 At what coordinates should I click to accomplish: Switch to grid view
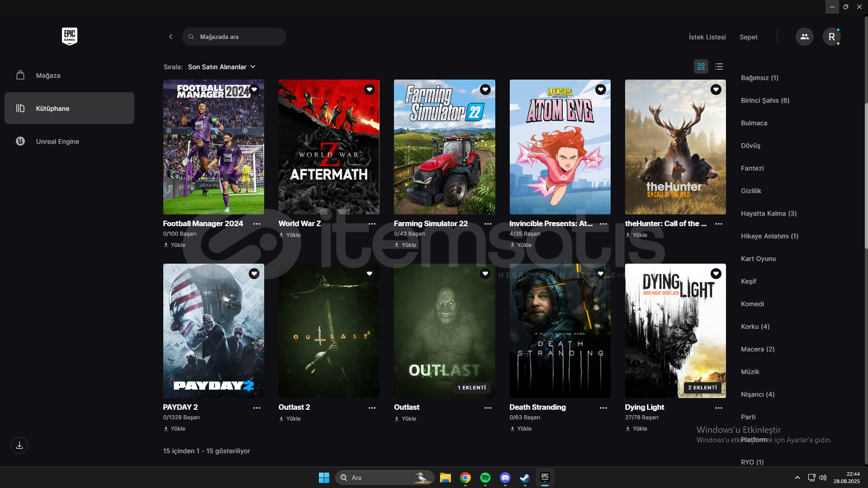(701, 67)
